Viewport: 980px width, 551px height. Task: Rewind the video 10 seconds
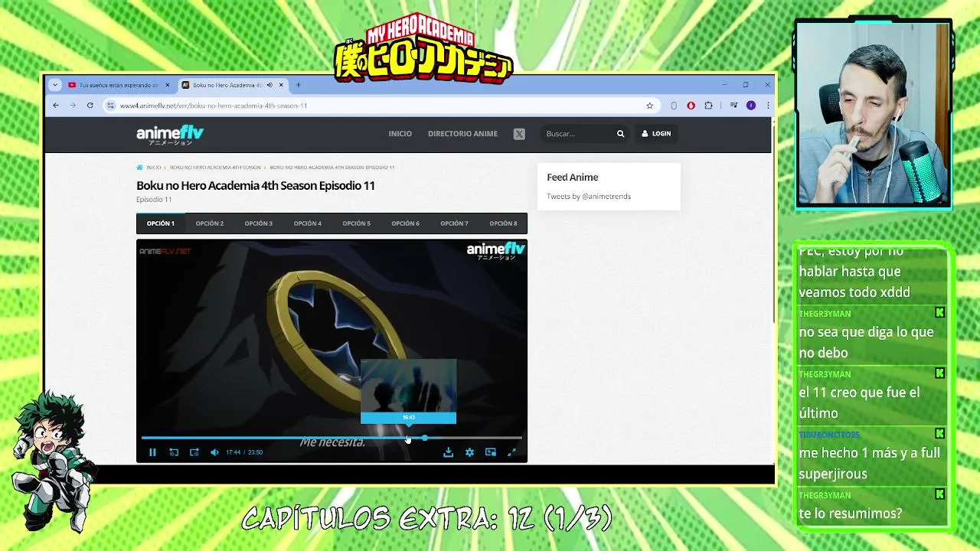pyautogui.click(x=174, y=452)
